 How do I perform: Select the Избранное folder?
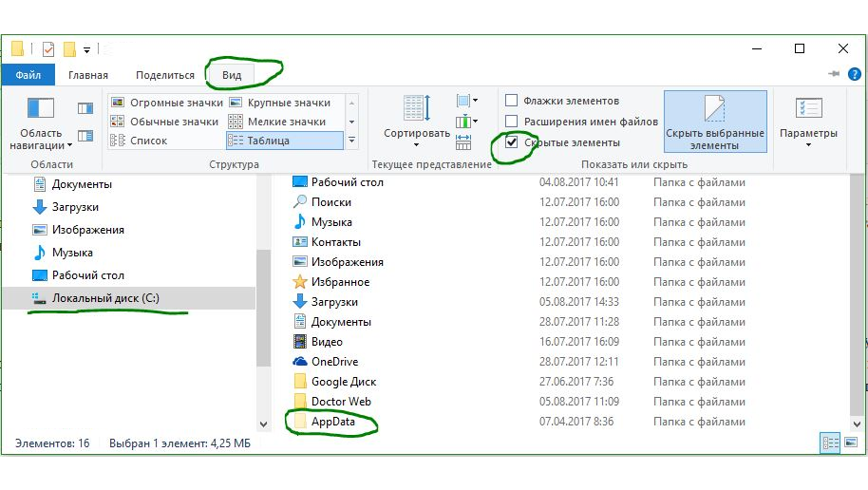pyautogui.click(x=340, y=282)
